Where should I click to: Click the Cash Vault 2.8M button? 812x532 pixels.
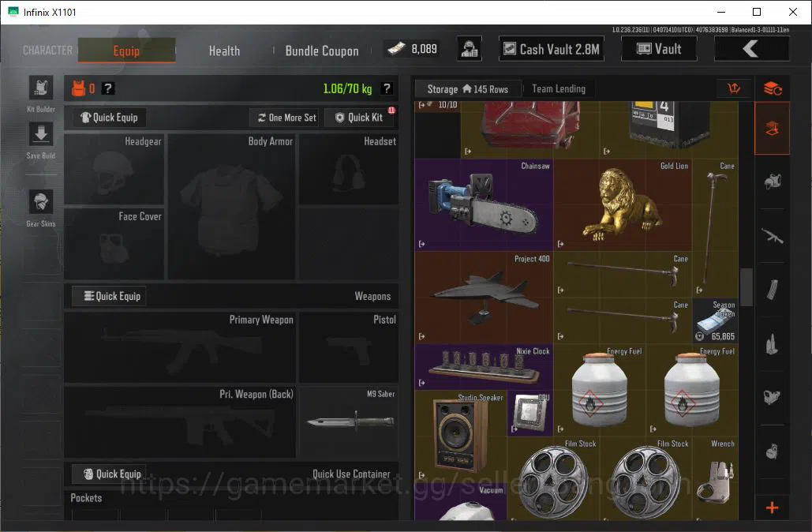552,49
